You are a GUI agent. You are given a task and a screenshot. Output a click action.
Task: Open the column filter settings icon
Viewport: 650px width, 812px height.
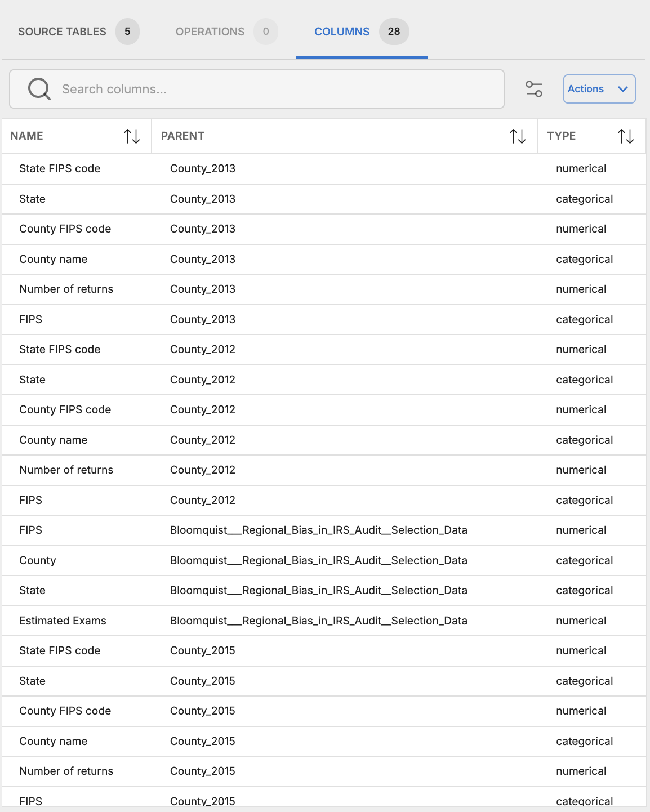[534, 89]
